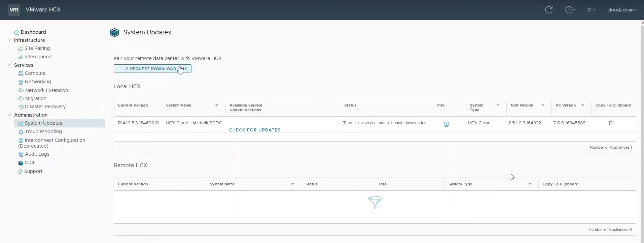Viewport: 644px width, 243px height.
Task: Click CHECK FOR UPDATES link
Action: (255, 130)
